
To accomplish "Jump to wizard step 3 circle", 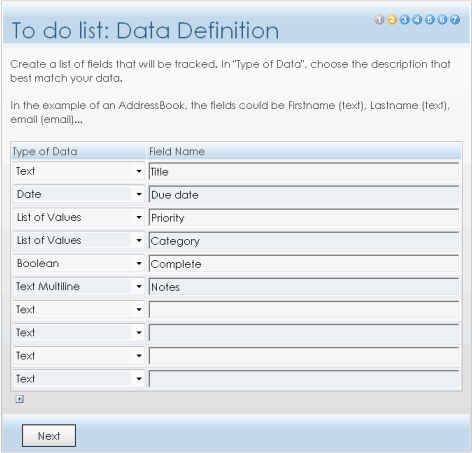I will click(405, 20).
